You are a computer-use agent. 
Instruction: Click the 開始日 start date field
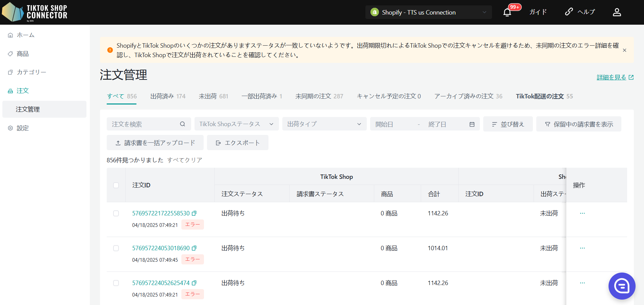pos(393,124)
